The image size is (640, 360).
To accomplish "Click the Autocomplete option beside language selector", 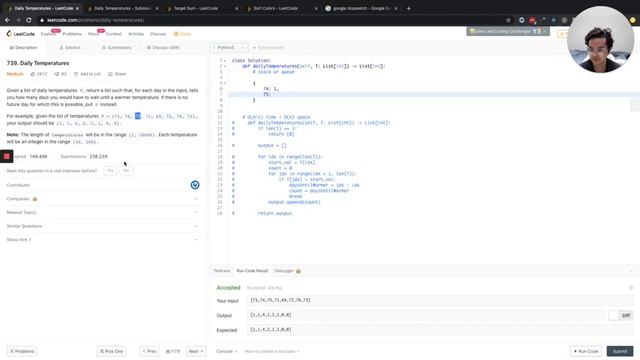I will point(269,48).
